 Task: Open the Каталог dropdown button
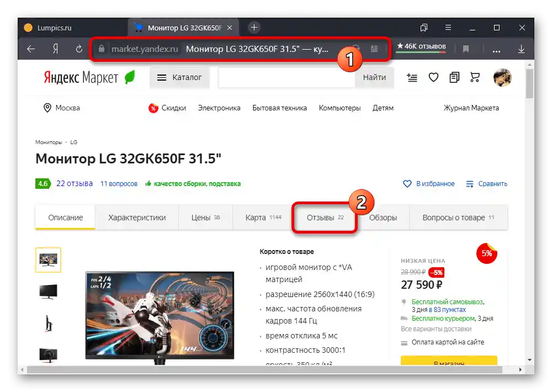pyautogui.click(x=179, y=77)
